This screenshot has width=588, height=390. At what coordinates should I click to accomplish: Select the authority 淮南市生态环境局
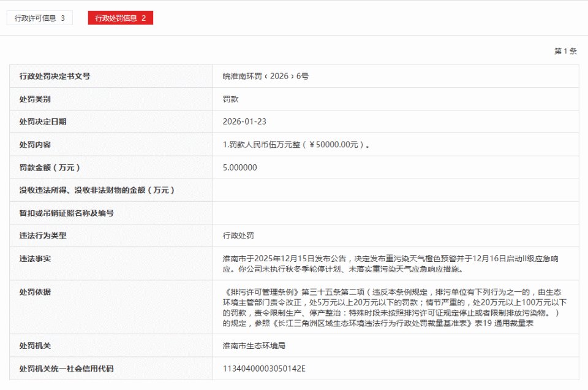(x=254, y=346)
